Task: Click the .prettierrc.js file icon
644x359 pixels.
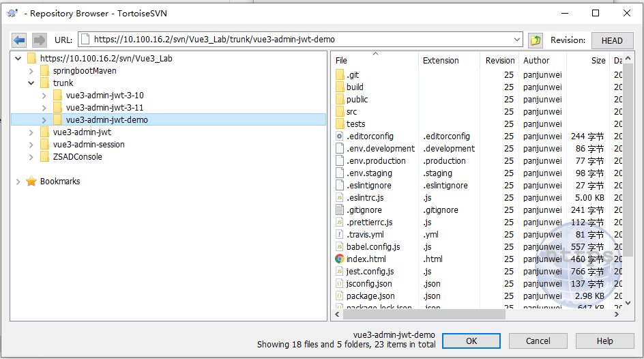Action: 339,222
